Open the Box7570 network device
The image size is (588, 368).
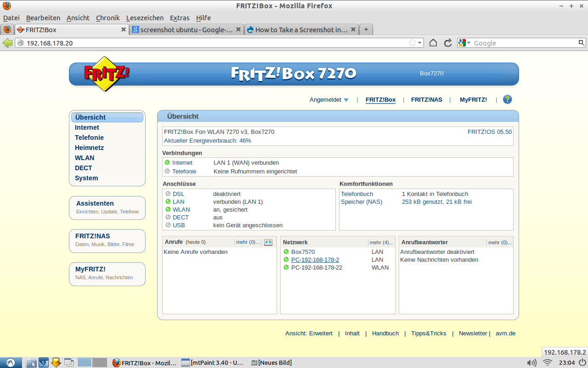pos(303,252)
